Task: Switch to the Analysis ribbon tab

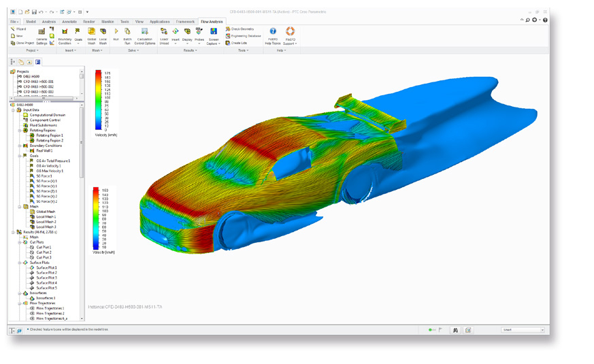Action: [48, 22]
